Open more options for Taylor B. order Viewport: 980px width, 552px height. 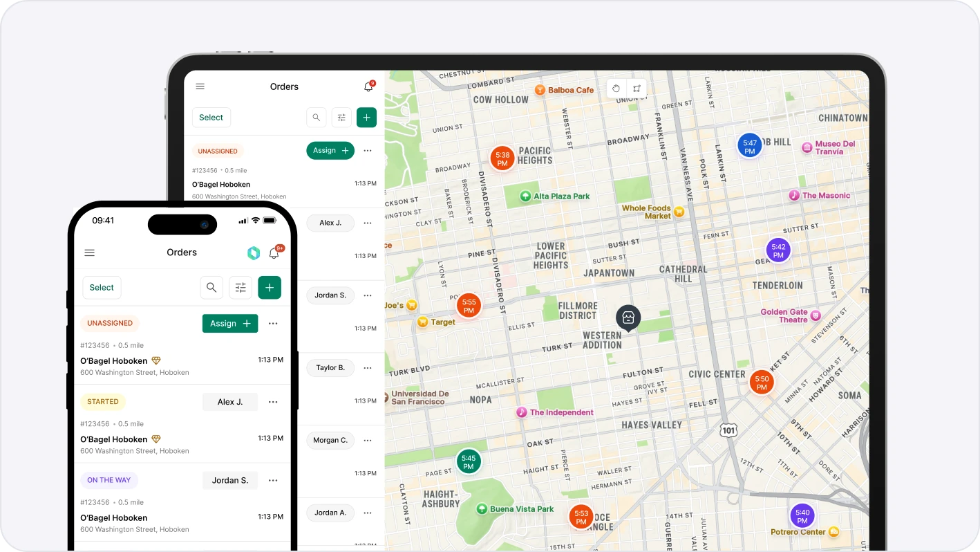coord(368,368)
